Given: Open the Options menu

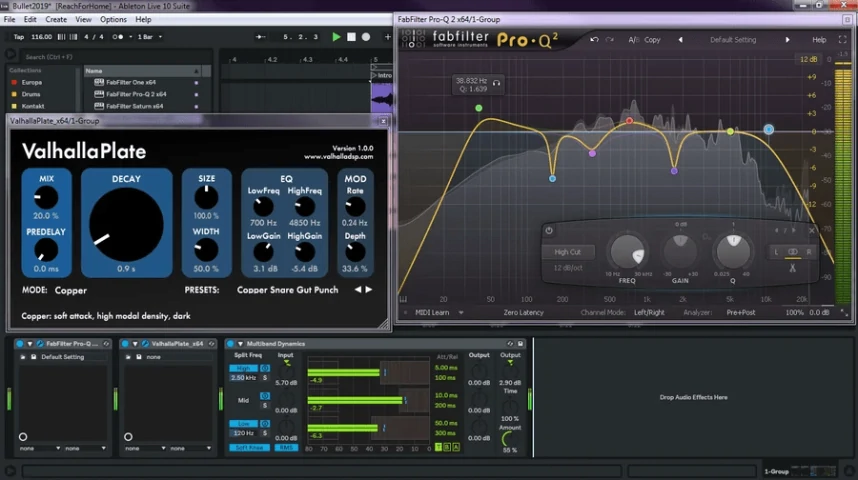Looking at the screenshot, I should 113,19.
